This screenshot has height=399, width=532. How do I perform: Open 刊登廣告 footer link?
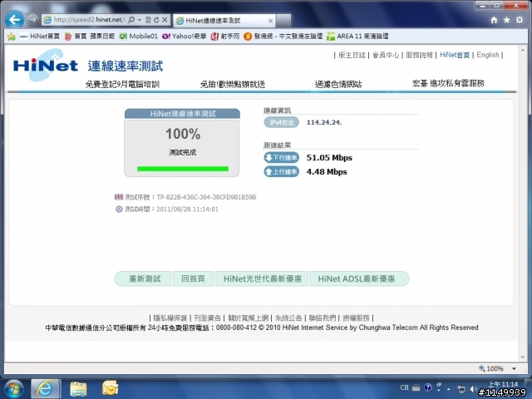pos(207,318)
